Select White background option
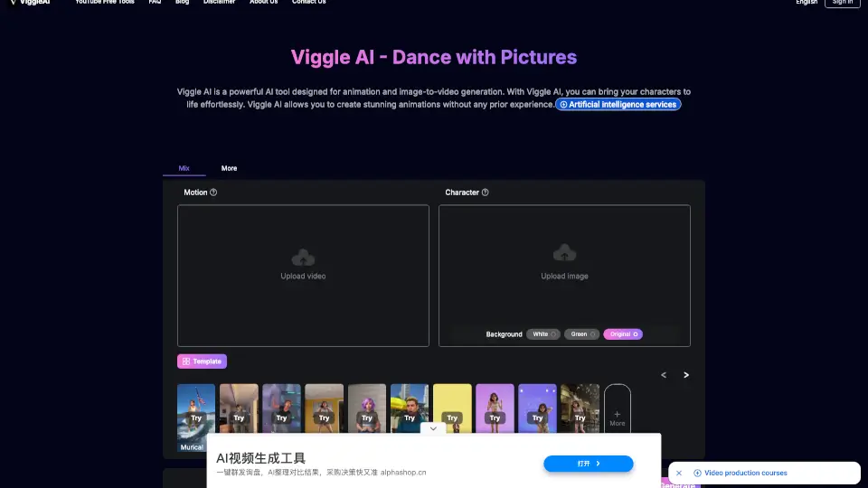The image size is (868, 488). tap(543, 334)
